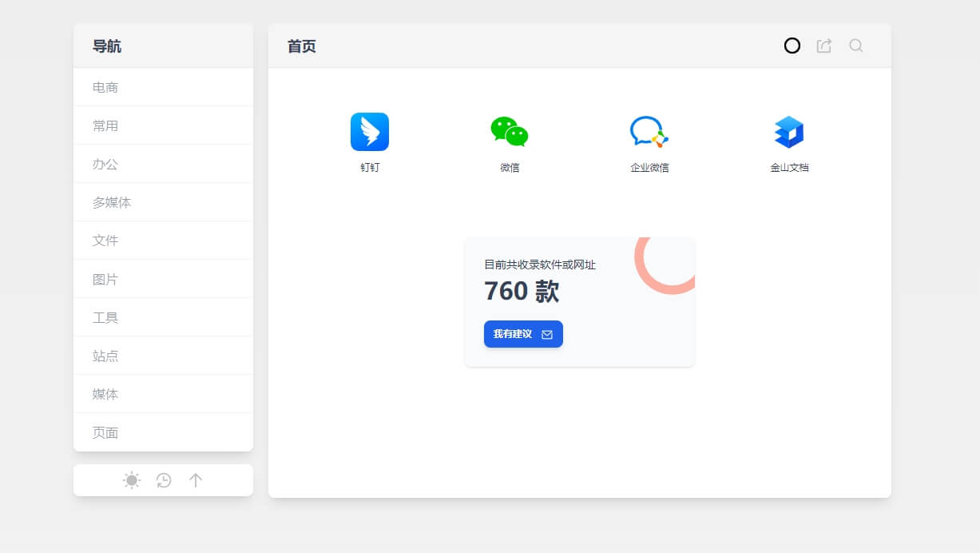This screenshot has height=553, width=980.
Task: Select 电商 in the navigation sidebar
Action: 105,87
